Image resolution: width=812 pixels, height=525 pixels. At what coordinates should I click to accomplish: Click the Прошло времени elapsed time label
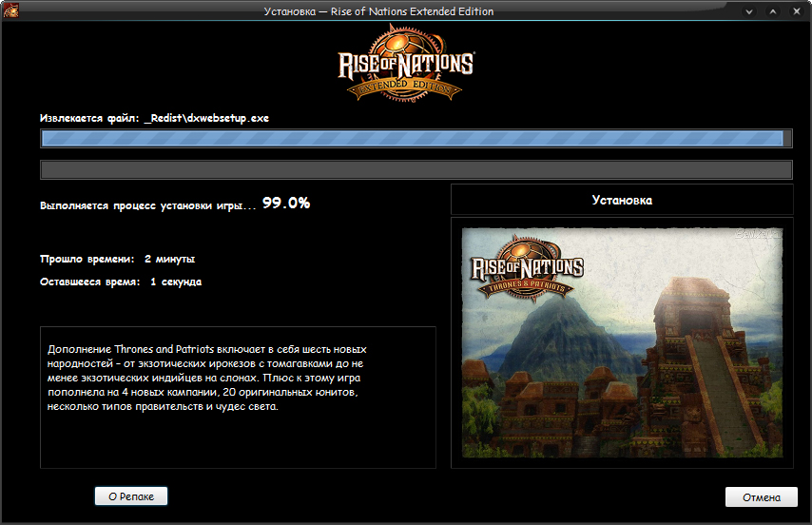point(87,259)
